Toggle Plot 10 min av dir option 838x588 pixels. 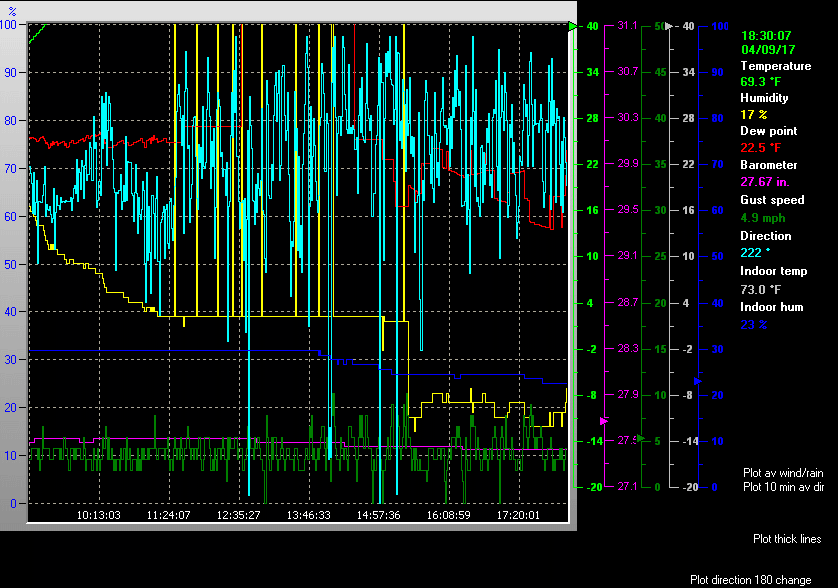(783, 487)
